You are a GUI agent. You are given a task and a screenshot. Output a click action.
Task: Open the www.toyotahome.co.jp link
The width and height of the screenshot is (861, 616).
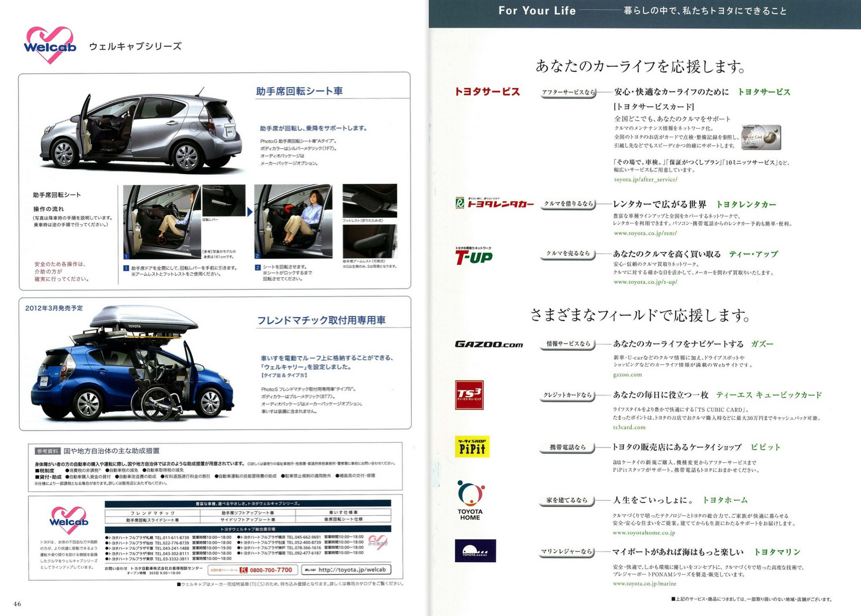(x=644, y=532)
